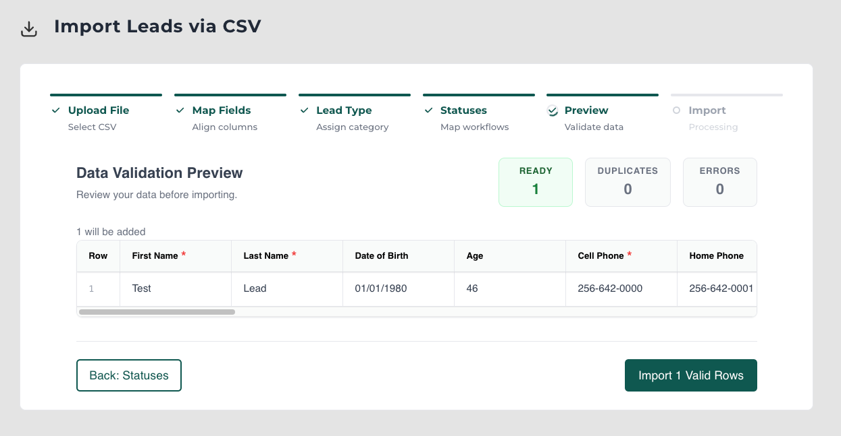Click the Age column header

tap(510, 256)
